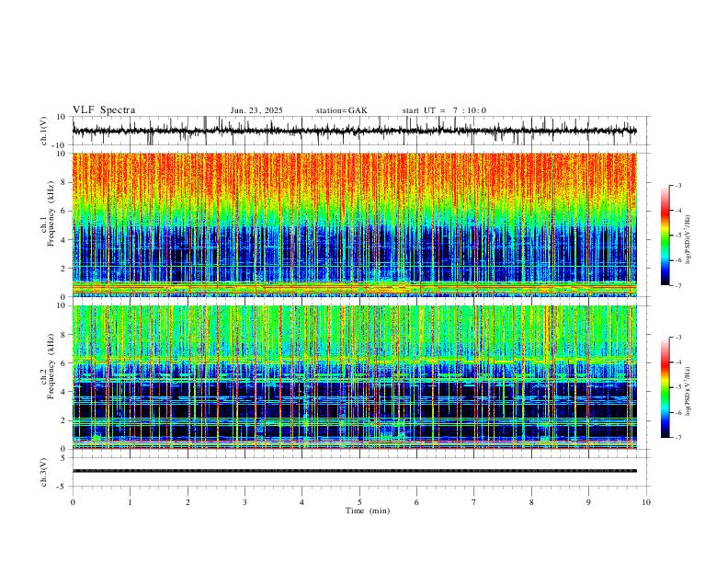Select the date text 'Jun. 23, 2025'
728x563 pixels.
(256, 110)
